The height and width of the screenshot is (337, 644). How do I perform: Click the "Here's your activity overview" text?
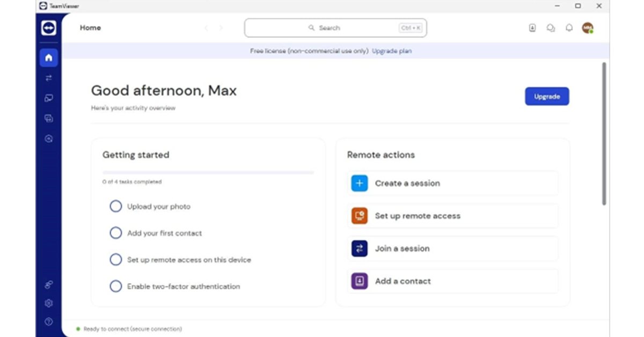tap(133, 108)
